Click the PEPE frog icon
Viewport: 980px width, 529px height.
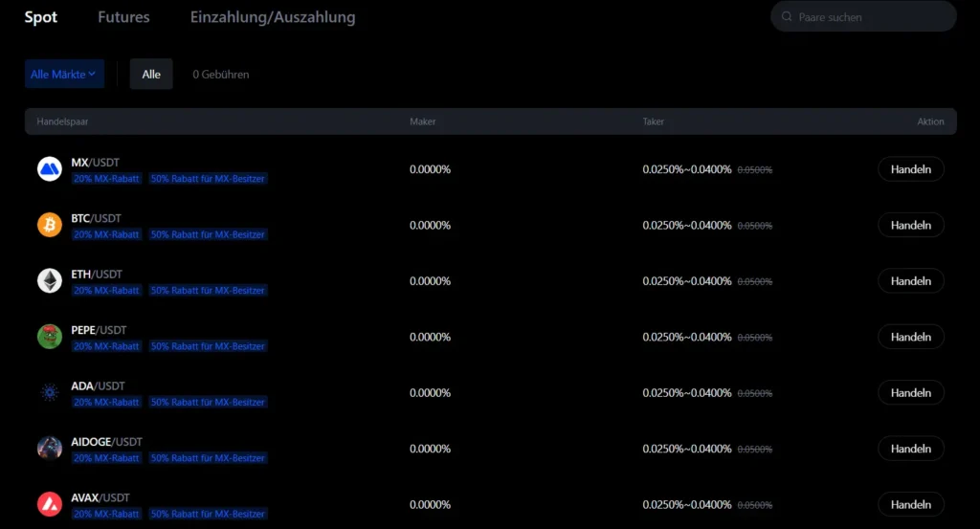50,337
